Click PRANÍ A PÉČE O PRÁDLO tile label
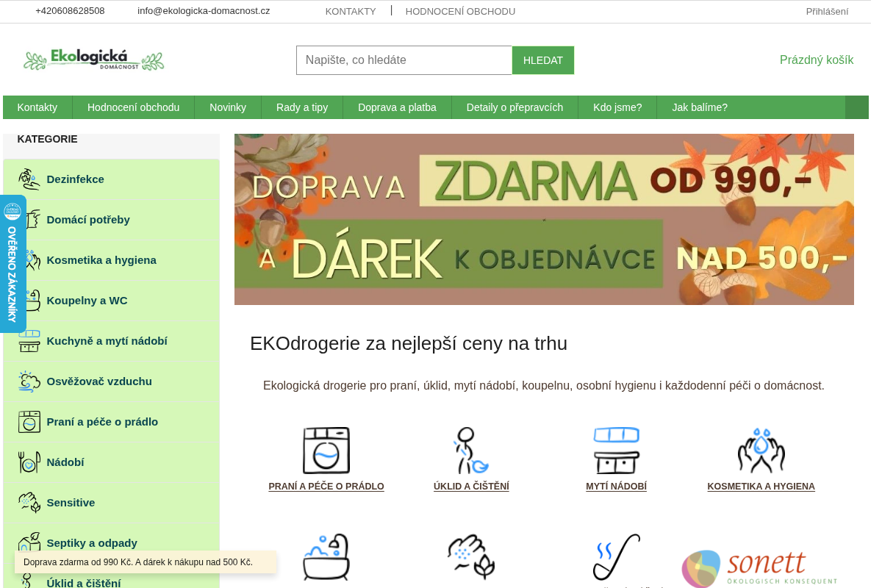 tap(326, 487)
